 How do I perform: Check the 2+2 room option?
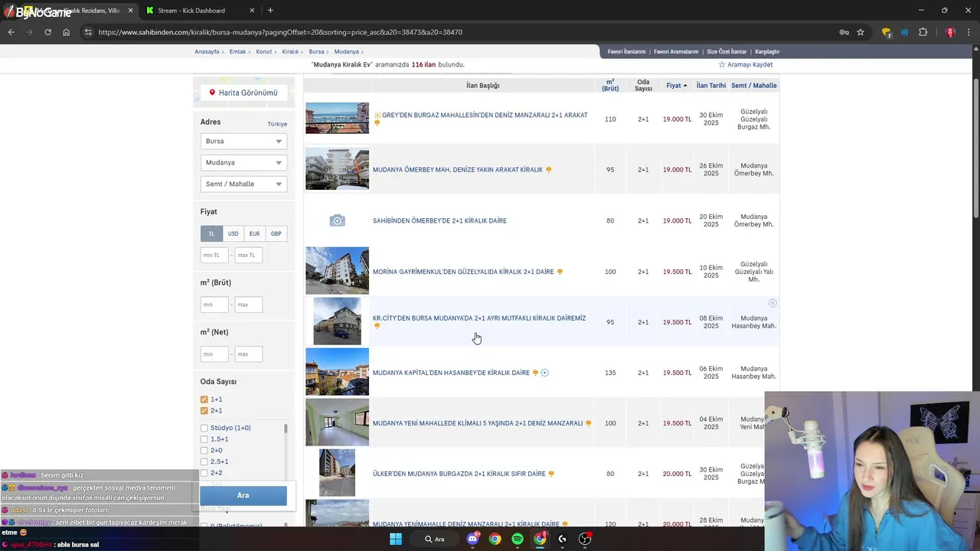tap(204, 473)
